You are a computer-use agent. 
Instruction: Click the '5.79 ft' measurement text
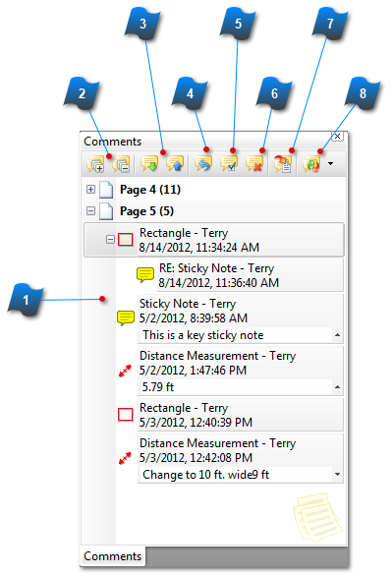click(158, 387)
